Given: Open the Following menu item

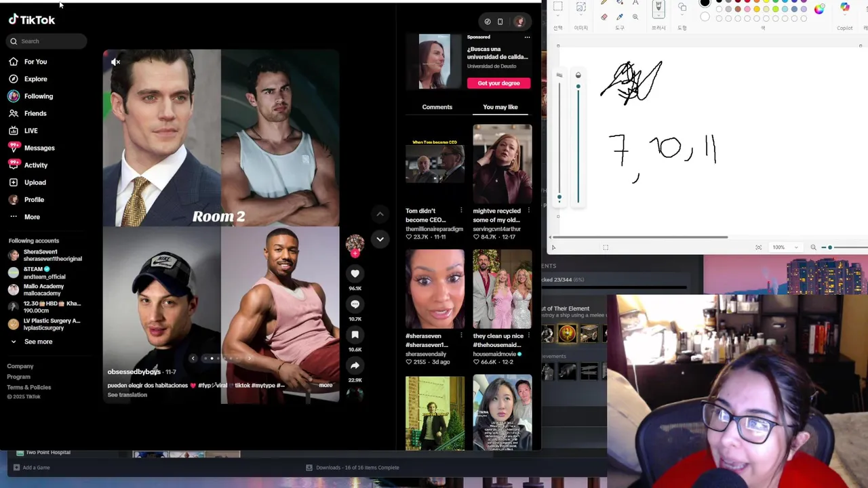Looking at the screenshot, I should [x=38, y=96].
